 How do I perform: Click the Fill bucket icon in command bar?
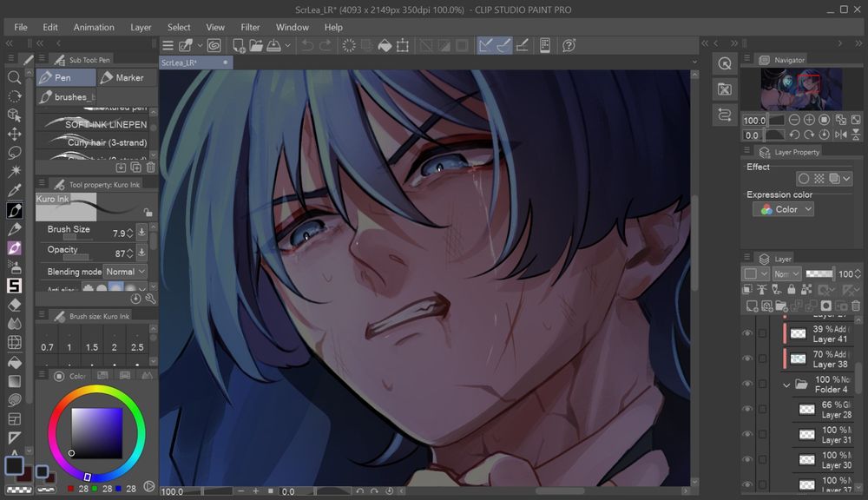tap(385, 45)
